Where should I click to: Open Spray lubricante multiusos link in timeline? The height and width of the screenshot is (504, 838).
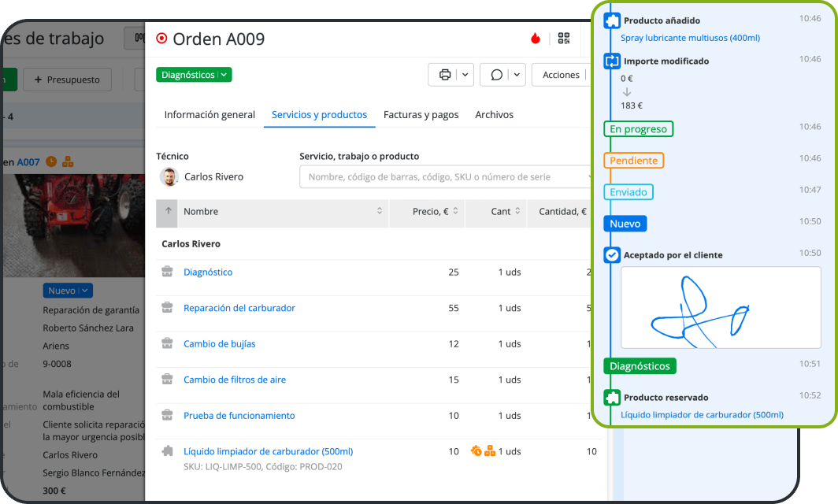[690, 38]
